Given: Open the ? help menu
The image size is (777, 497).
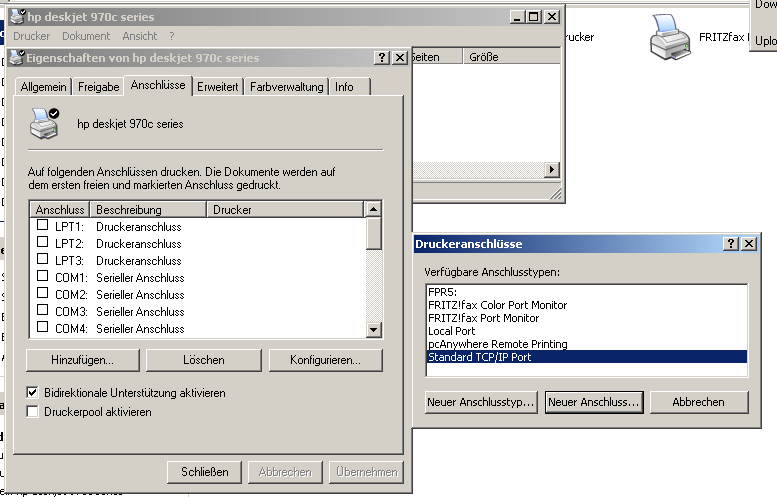Looking at the screenshot, I should (171, 36).
